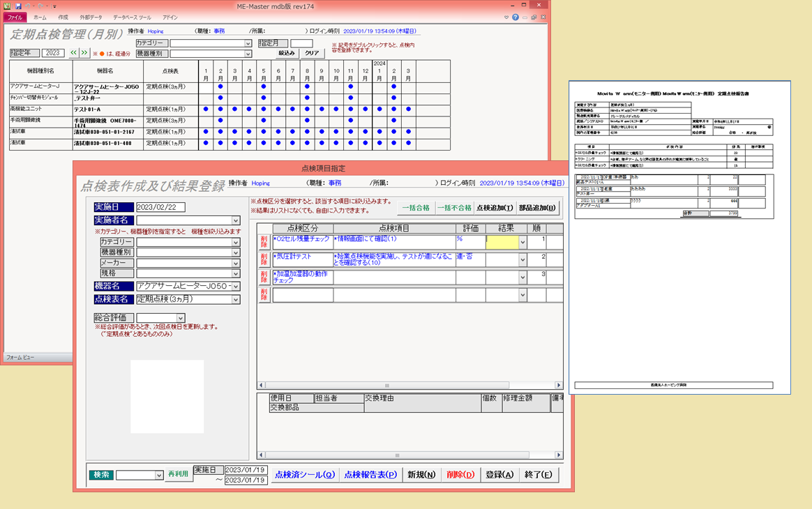Click the yellow 結果 field for O2セル残量チェック

pos(502,242)
